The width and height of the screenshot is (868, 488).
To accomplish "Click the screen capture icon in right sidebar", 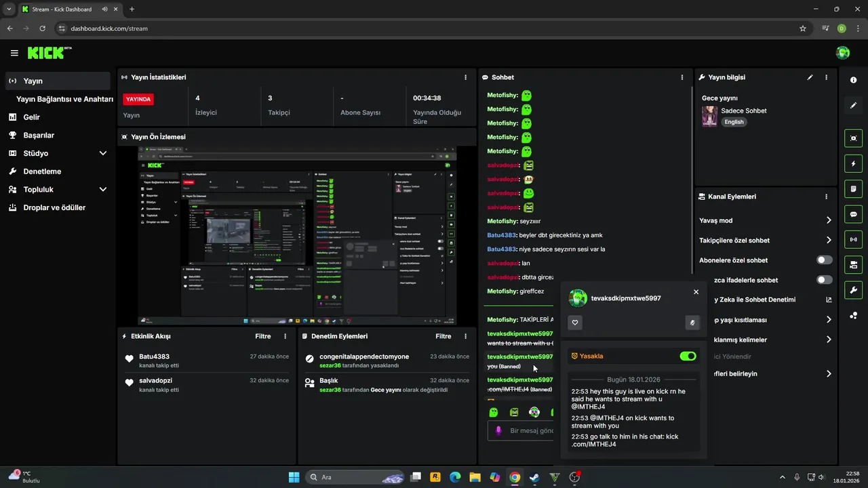I will (853, 138).
